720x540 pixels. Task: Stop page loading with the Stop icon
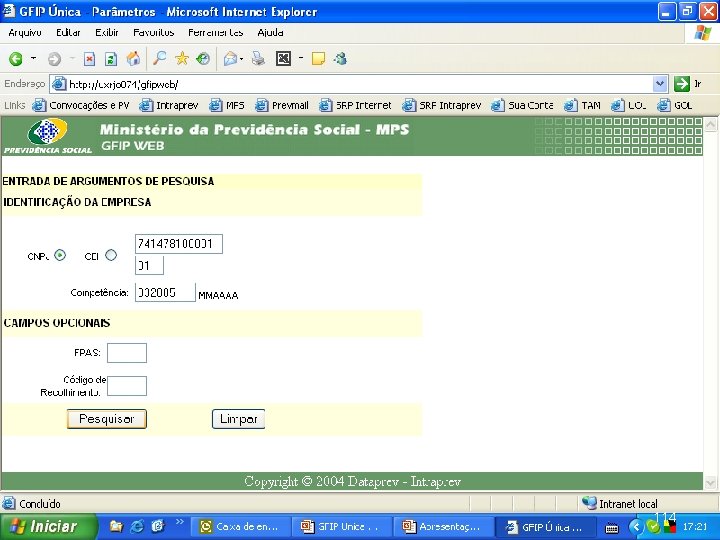(x=90, y=59)
